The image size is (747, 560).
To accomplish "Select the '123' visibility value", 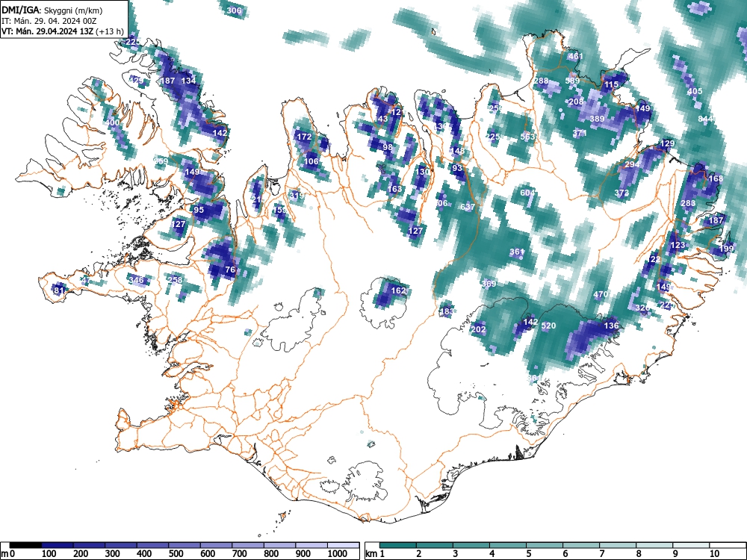I will pos(678,245).
